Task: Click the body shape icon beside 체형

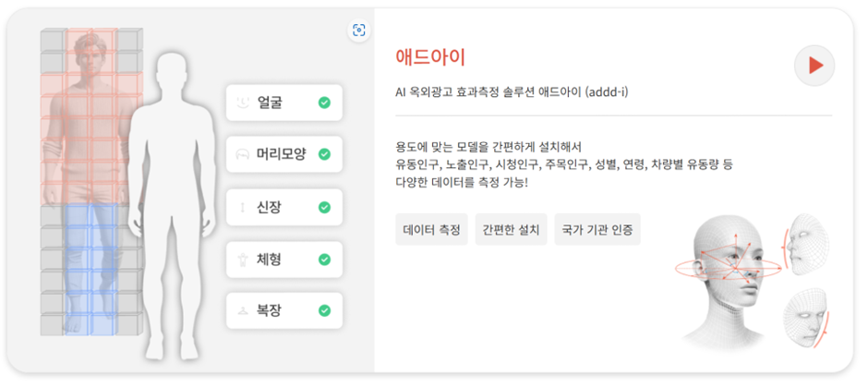Action: pyautogui.click(x=243, y=260)
